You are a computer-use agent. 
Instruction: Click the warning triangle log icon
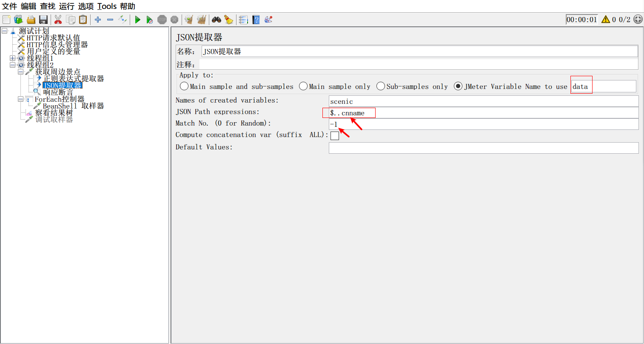(606, 20)
